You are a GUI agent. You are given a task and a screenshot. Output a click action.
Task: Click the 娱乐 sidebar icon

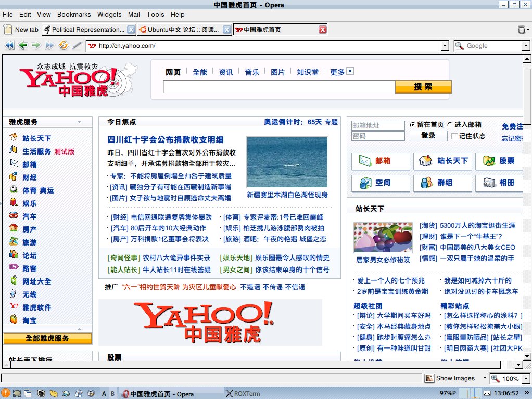(14, 202)
